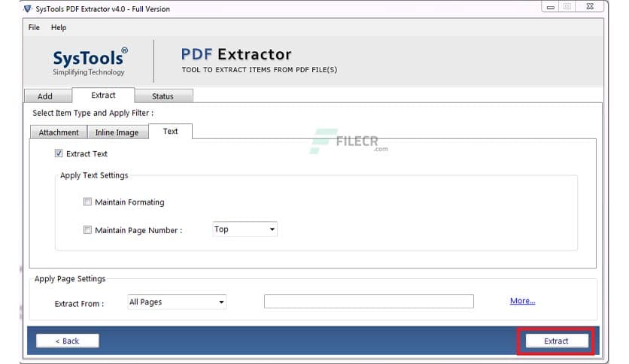
Task: Minimize the PDF Extractor window
Action: coord(551,7)
